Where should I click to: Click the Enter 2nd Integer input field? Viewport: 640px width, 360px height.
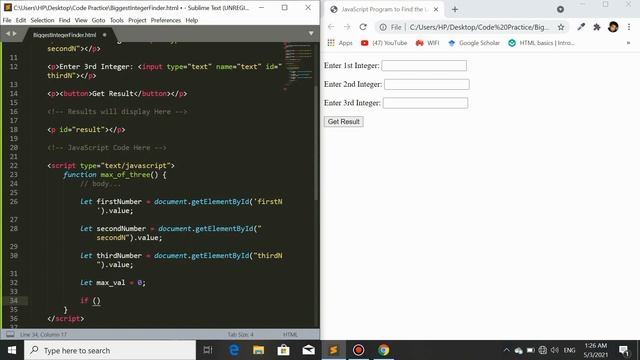pos(427,84)
